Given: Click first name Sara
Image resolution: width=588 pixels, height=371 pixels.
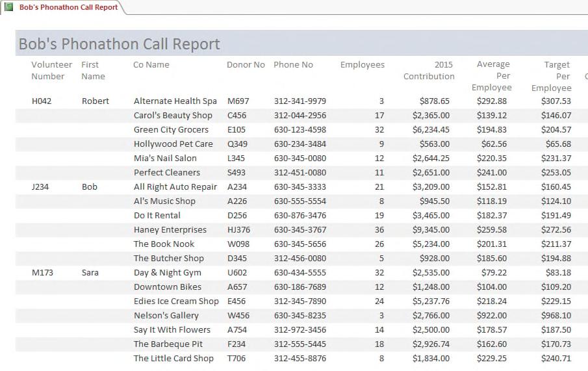Looking at the screenshot, I should pyautogui.click(x=90, y=273).
